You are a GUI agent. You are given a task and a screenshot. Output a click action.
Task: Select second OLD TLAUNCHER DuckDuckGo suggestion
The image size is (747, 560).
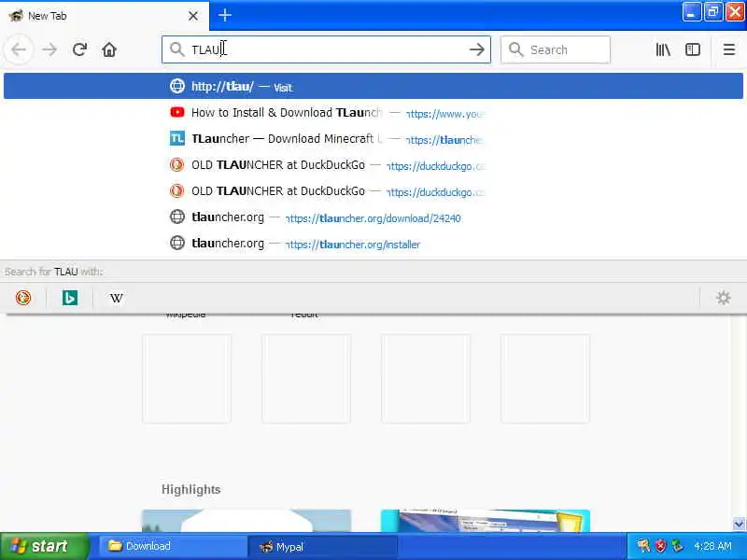(x=373, y=191)
